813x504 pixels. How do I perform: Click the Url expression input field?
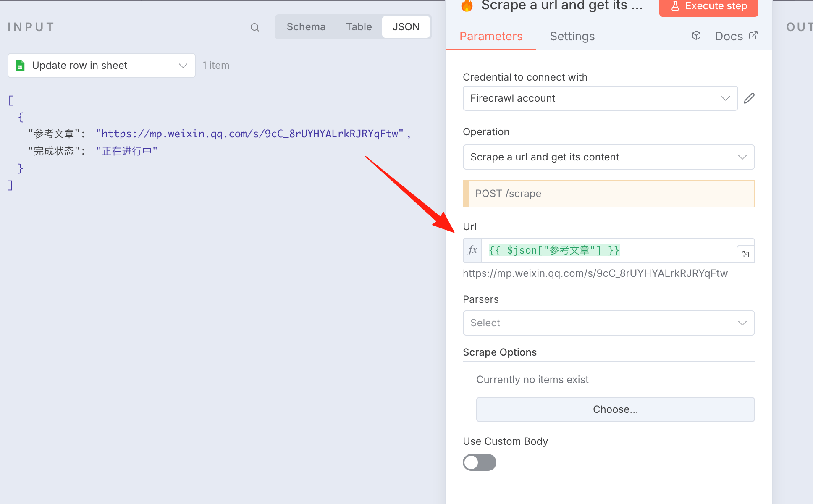coord(609,251)
